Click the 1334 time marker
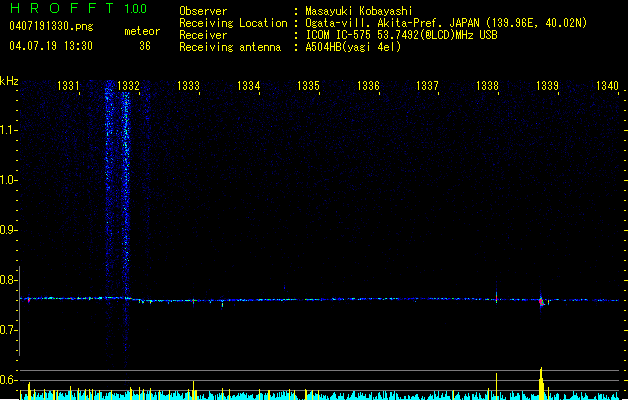629x400 pixels. tap(248, 85)
